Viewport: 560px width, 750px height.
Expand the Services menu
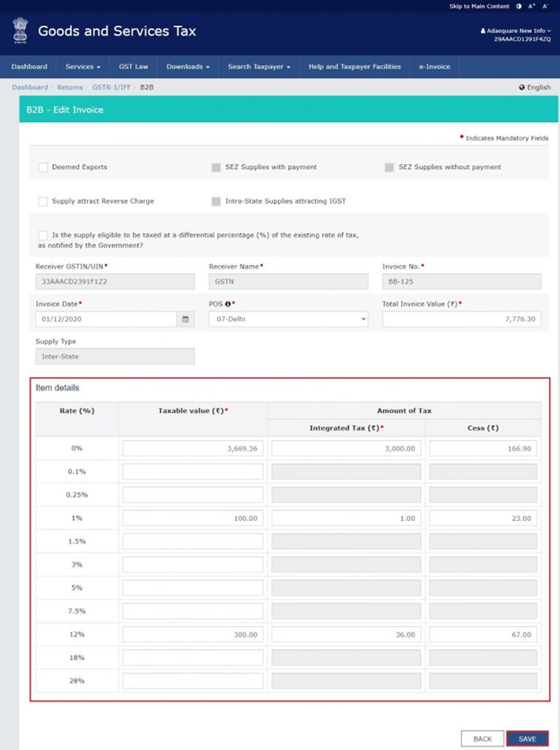coord(83,66)
